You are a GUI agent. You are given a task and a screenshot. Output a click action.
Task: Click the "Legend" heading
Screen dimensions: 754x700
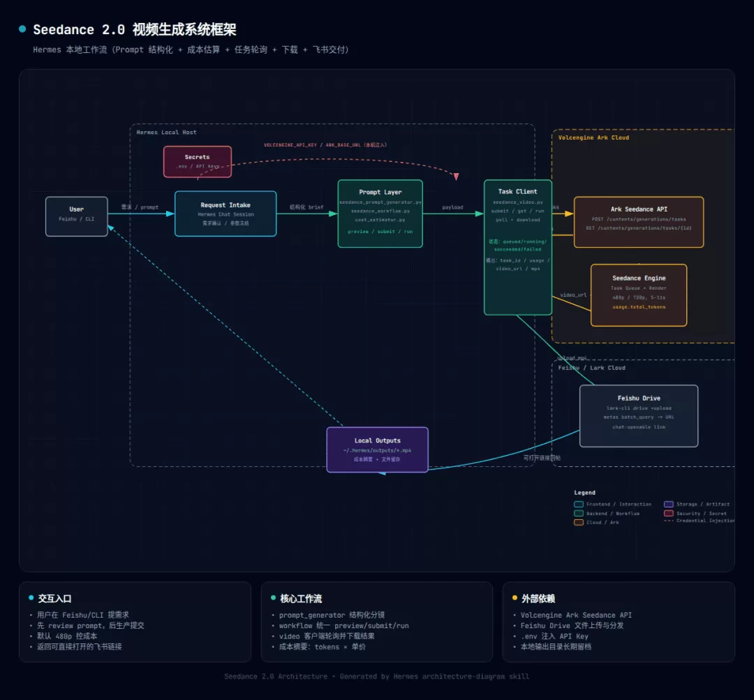pos(585,492)
